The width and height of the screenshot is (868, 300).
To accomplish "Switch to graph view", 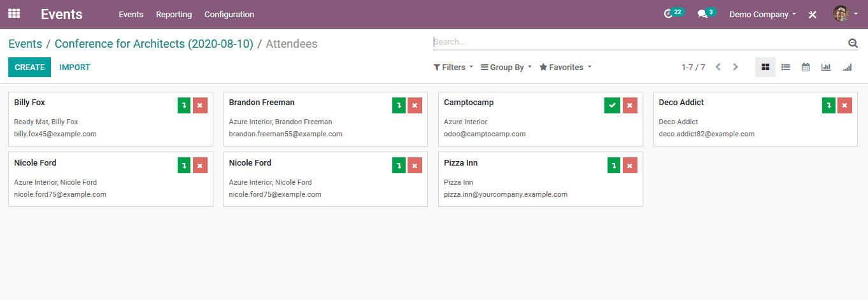I will [826, 67].
